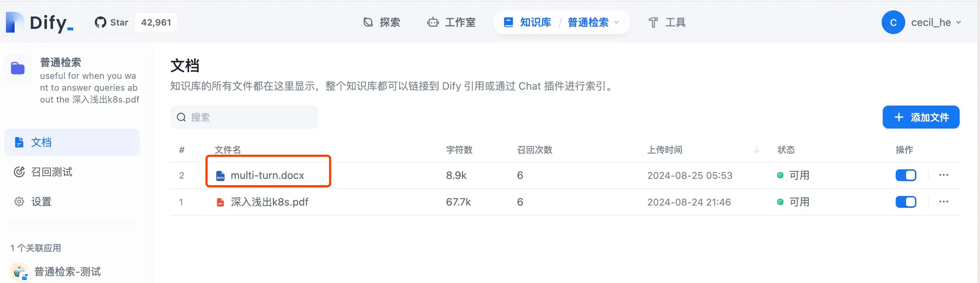
Task: Open the multi-turn.docx file icon
Action: (220, 176)
